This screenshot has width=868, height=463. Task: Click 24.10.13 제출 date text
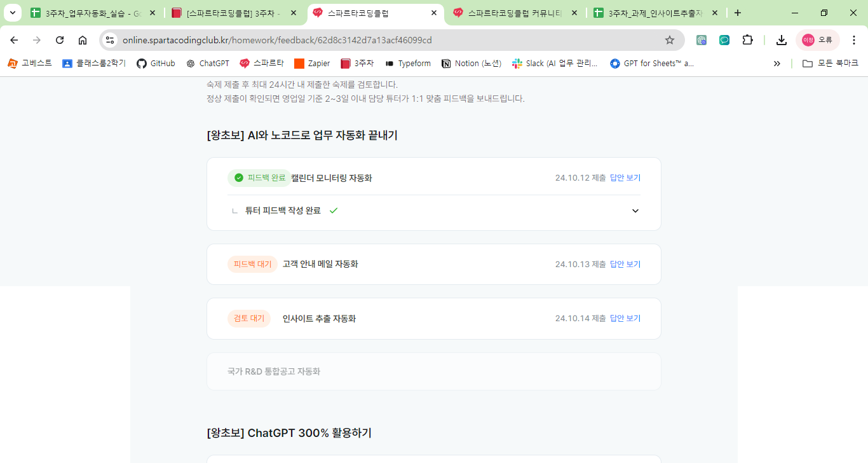point(580,264)
